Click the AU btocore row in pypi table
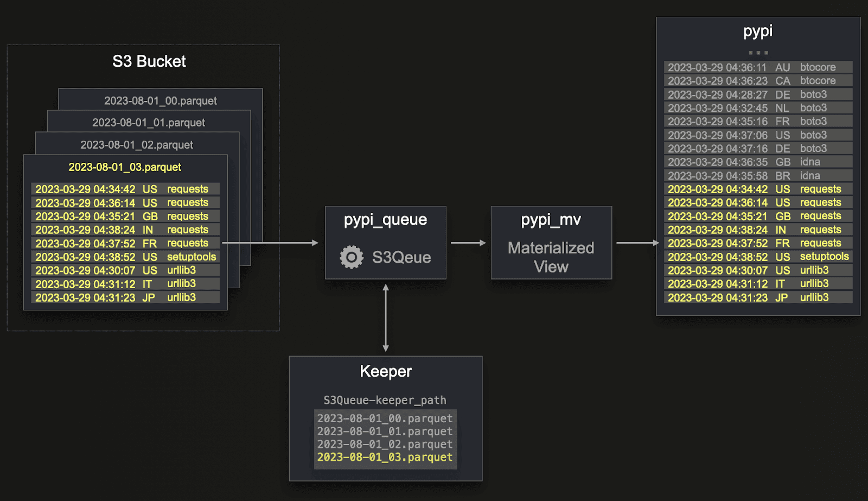868x501 pixels. [758, 67]
